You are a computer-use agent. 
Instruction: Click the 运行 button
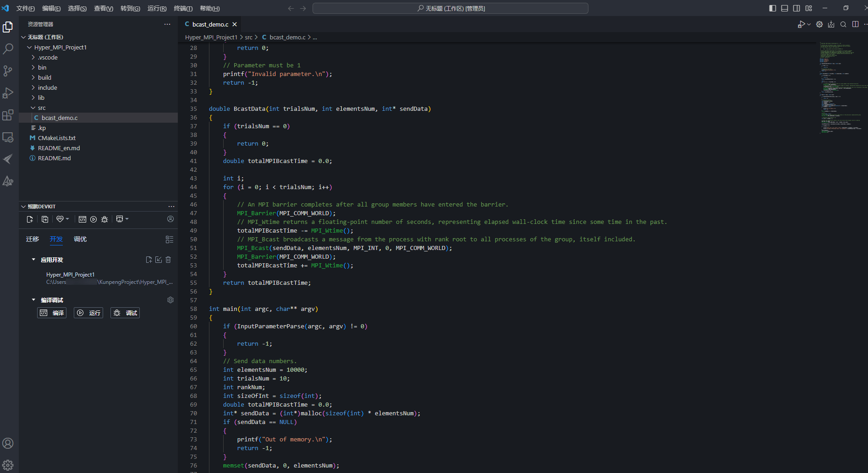coord(88,313)
